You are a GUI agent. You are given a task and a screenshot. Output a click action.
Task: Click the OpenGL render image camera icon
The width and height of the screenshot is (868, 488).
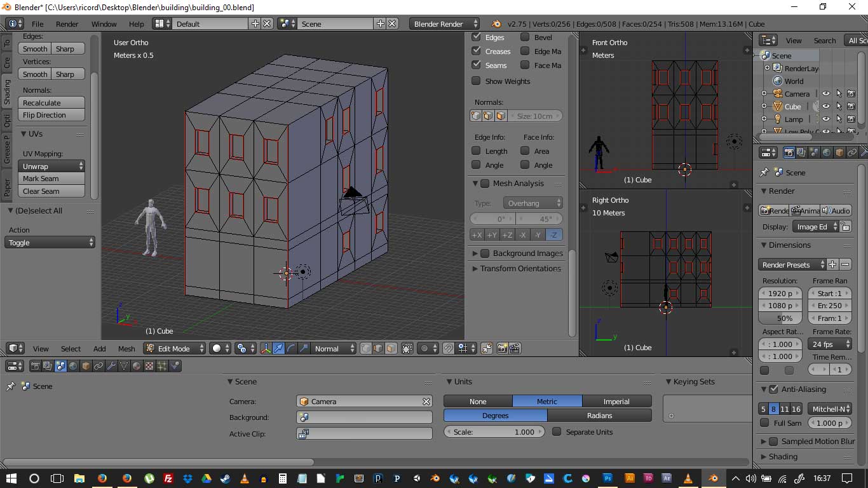point(502,348)
